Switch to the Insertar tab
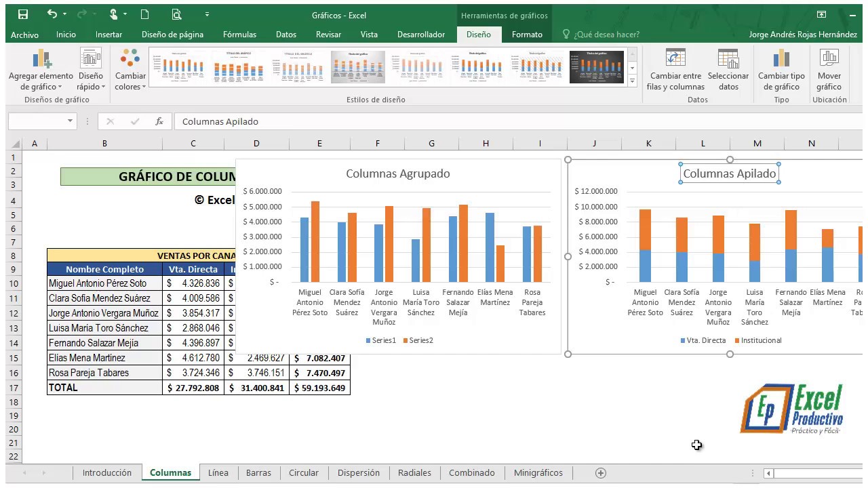 pyautogui.click(x=108, y=35)
